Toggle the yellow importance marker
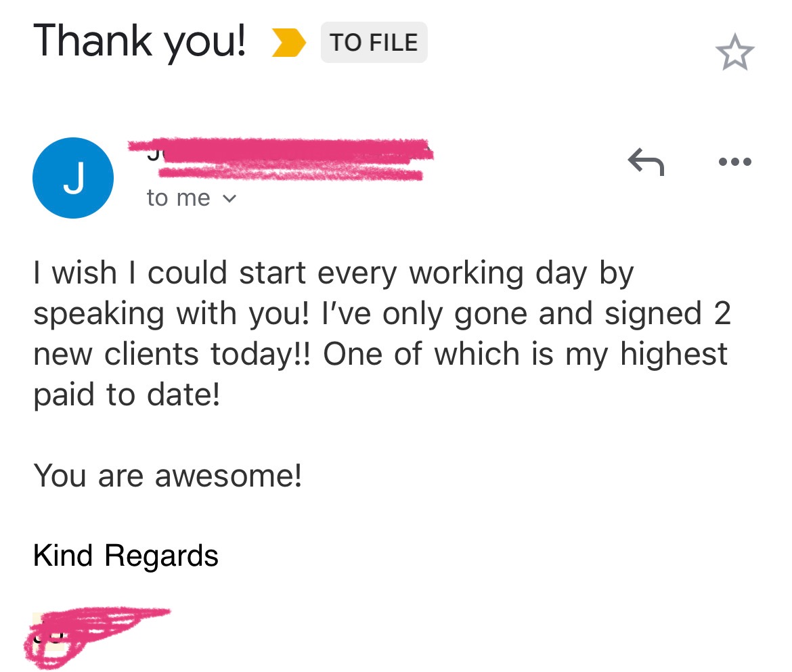The image size is (792, 672). click(x=288, y=43)
